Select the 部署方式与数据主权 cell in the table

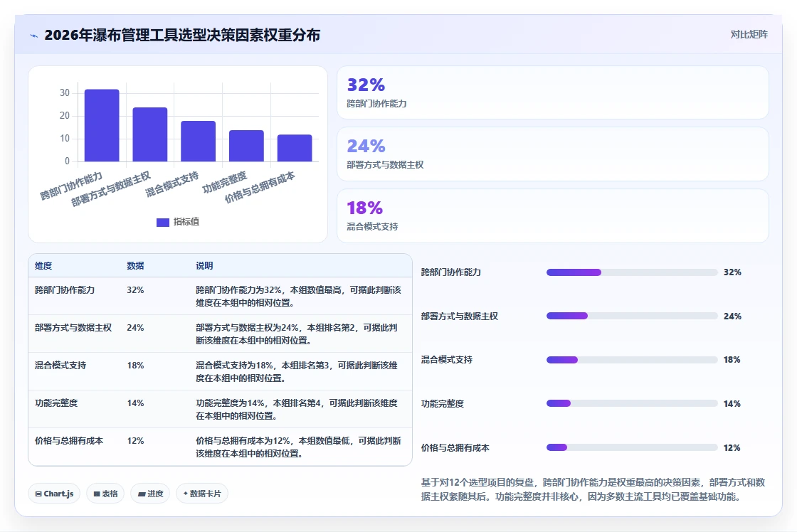pos(73,328)
